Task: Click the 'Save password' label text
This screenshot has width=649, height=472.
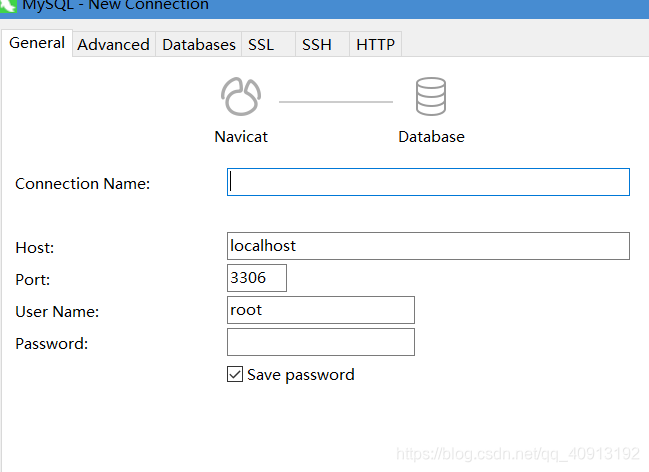Action: click(x=300, y=375)
